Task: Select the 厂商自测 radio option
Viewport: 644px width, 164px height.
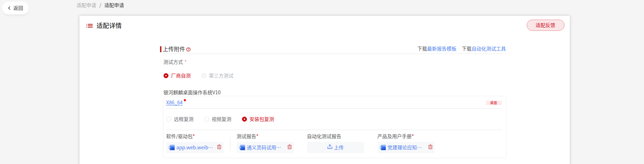Action: [166, 76]
